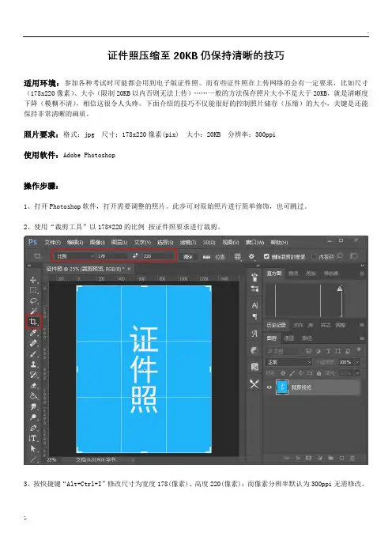Viewport: 392px width, 555px height.
Task: Select the Eyedropper tool
Action: point(33,332)
